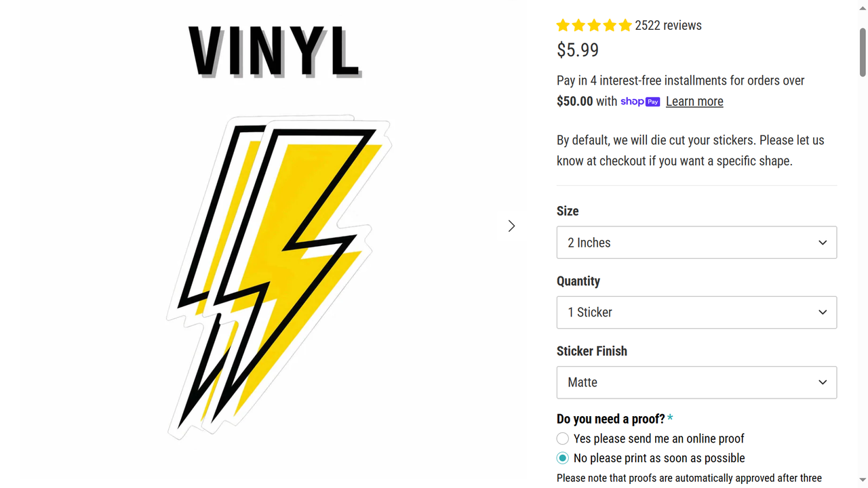
Task: Select 'Yes please send me an online proof'
Action: click(563, 439)
